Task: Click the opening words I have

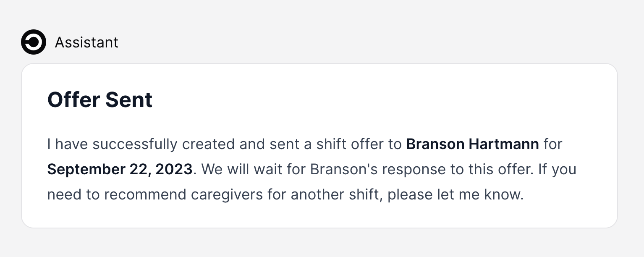Action: [68, 144]
